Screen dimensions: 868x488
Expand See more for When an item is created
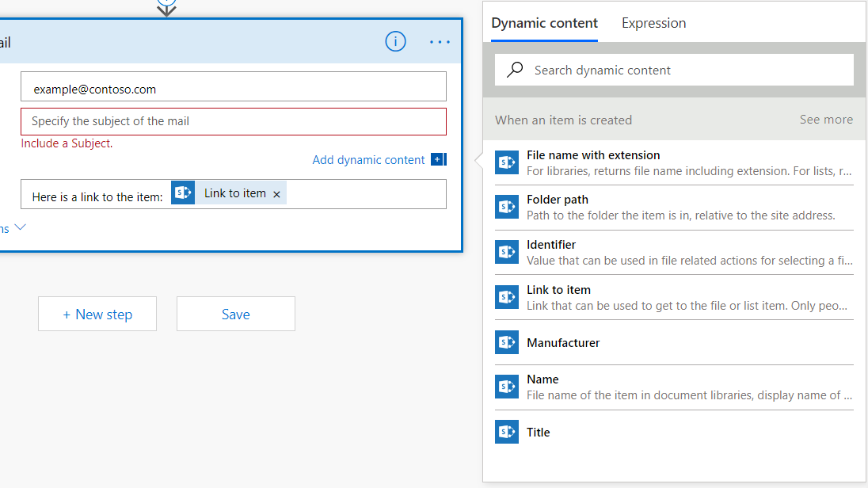tap(826, 120)
